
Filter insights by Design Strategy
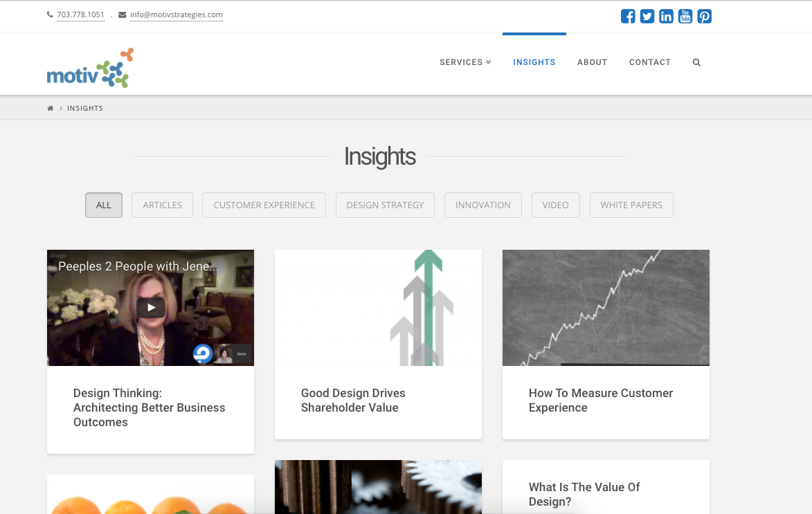[x=385, y=205]
